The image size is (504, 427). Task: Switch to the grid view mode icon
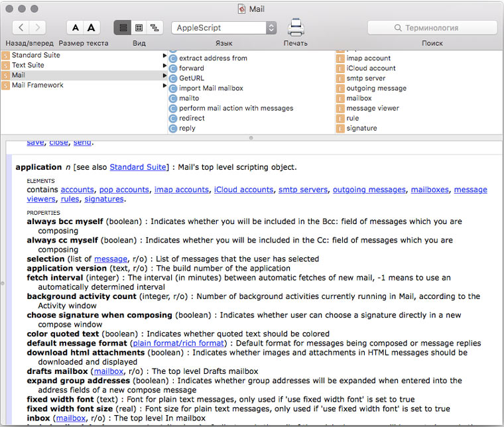coord(139,28)
